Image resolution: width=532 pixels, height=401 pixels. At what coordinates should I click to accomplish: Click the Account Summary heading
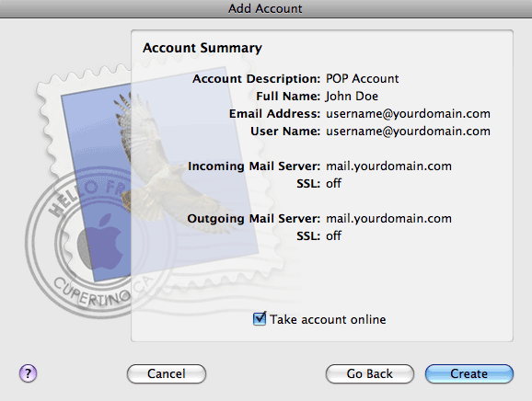[x=202, y=48]
